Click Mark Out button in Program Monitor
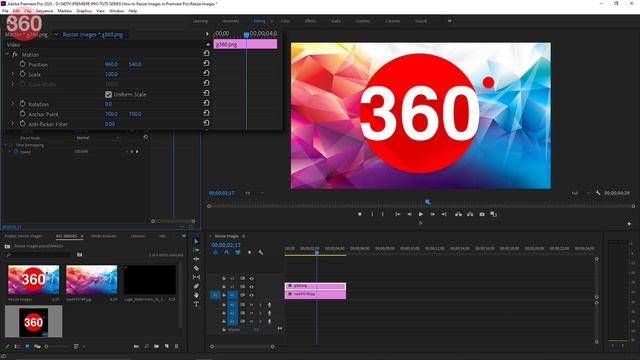Image resolution: width=640 pixels, height=360 pixels. [x=383, y=214]
